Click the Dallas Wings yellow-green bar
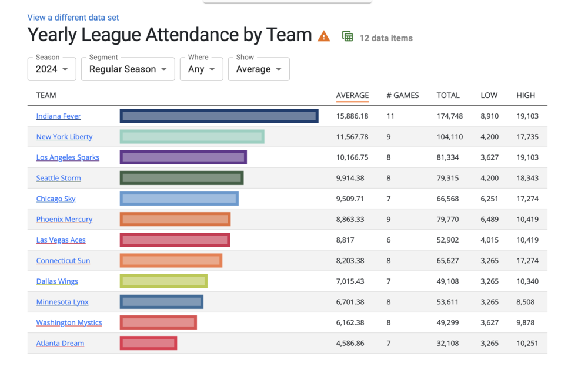 pos(163,281)
